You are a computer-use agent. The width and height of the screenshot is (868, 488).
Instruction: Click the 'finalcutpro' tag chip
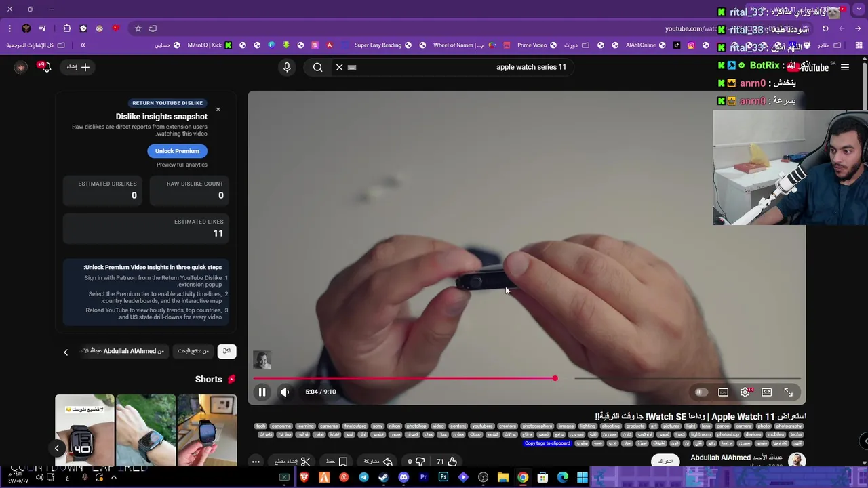point(355,426)
